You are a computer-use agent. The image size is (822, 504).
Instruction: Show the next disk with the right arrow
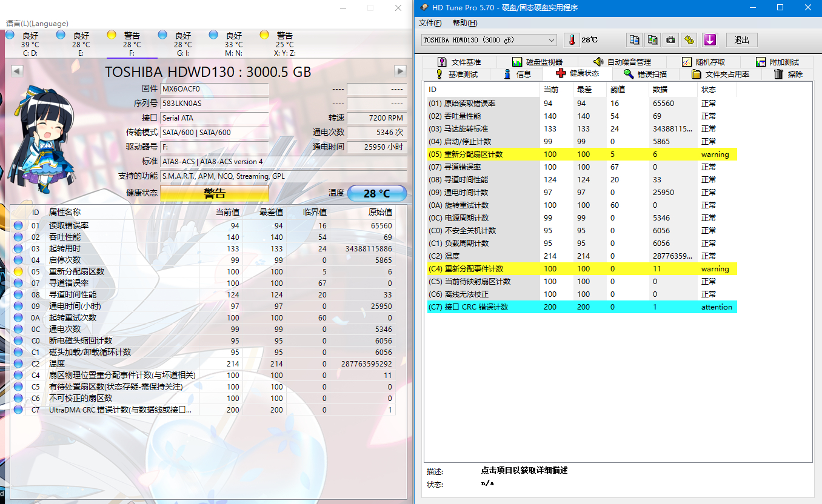[x=400, y=71]
